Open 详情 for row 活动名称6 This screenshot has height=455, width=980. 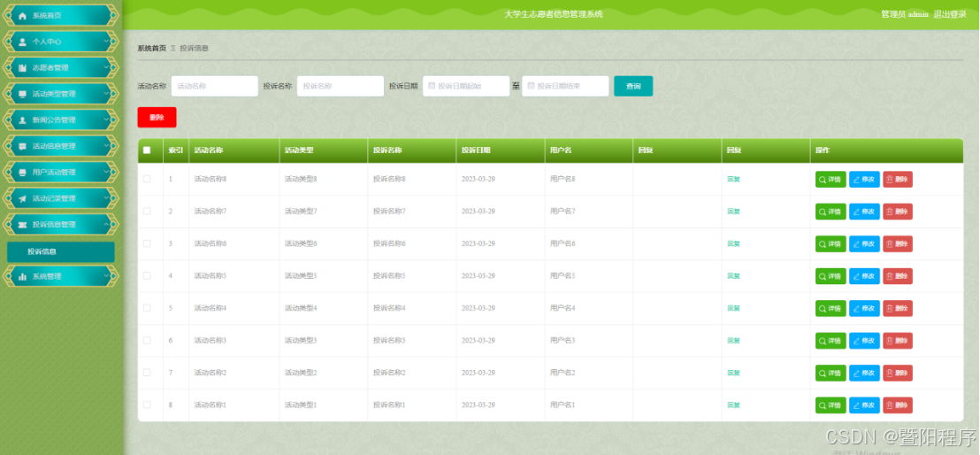[x=831, y=243]
